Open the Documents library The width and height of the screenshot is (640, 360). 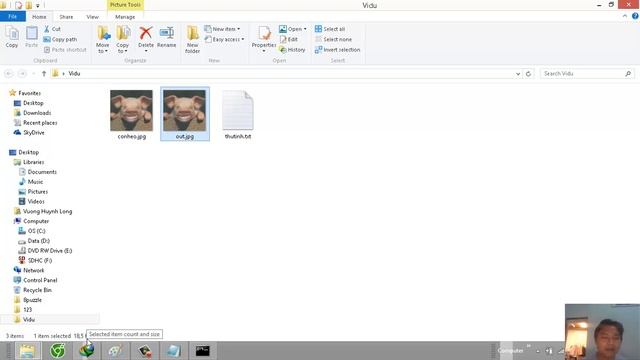tap(38, 172)
